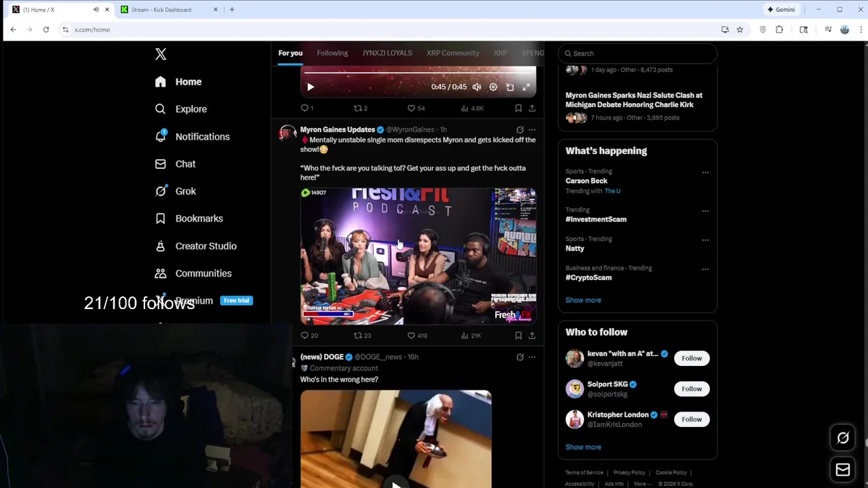Open more options for Carson Beck trend
This screenshot has width=868, height=488.
click(705, 172)
